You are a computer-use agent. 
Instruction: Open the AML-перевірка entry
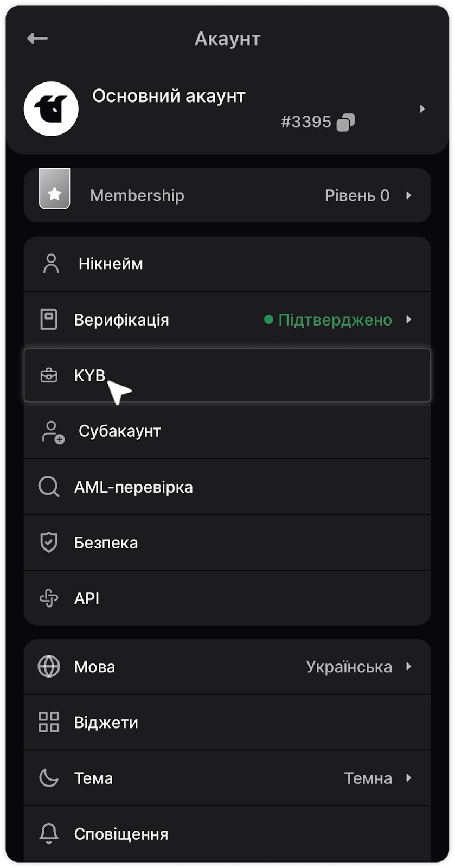click(133, 487)
